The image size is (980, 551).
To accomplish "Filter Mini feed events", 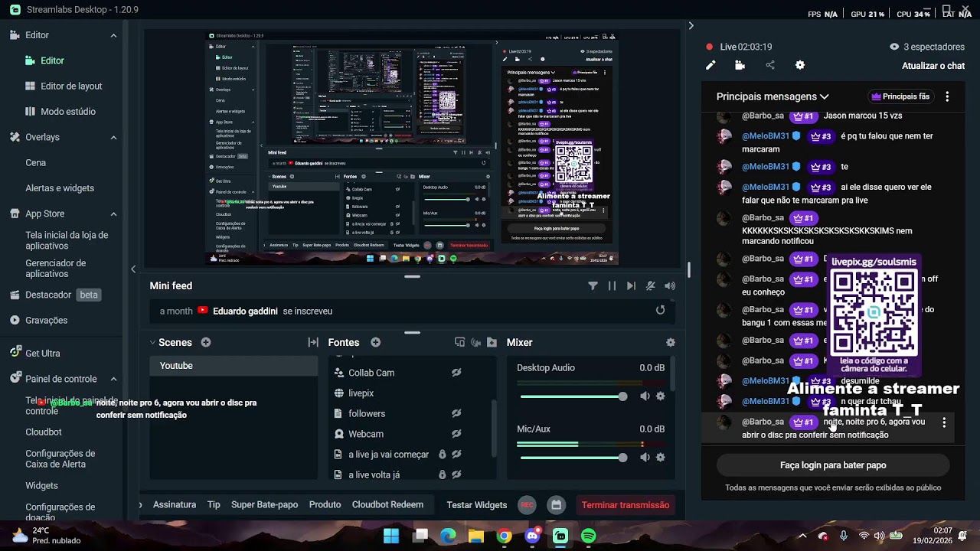I will tap(593, 285).
